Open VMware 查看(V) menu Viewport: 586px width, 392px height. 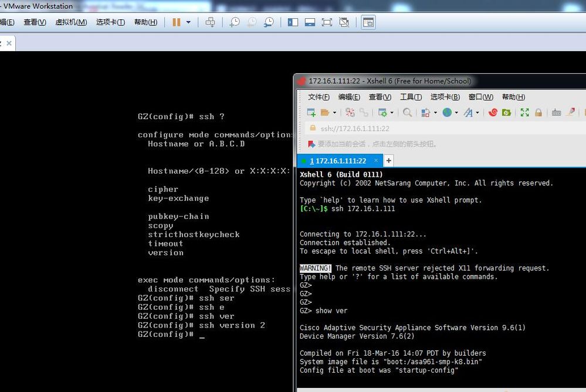tap(35, 22)
